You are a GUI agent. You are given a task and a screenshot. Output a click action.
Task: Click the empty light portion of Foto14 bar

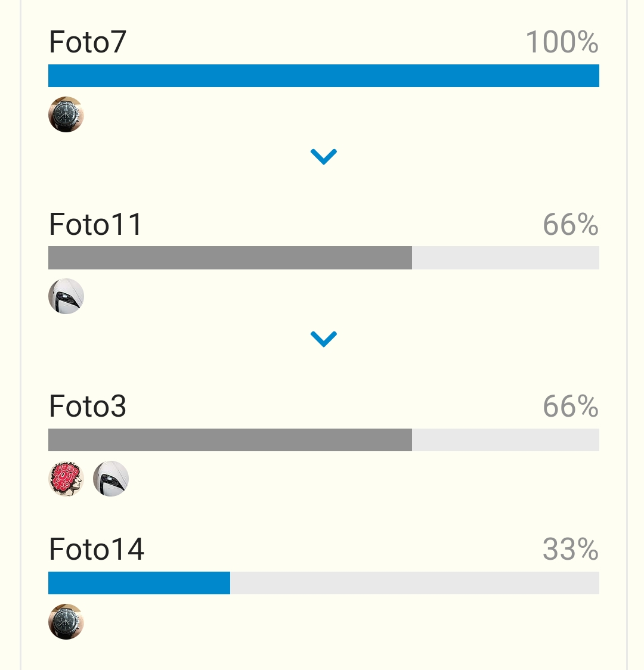tap(414, 583)
